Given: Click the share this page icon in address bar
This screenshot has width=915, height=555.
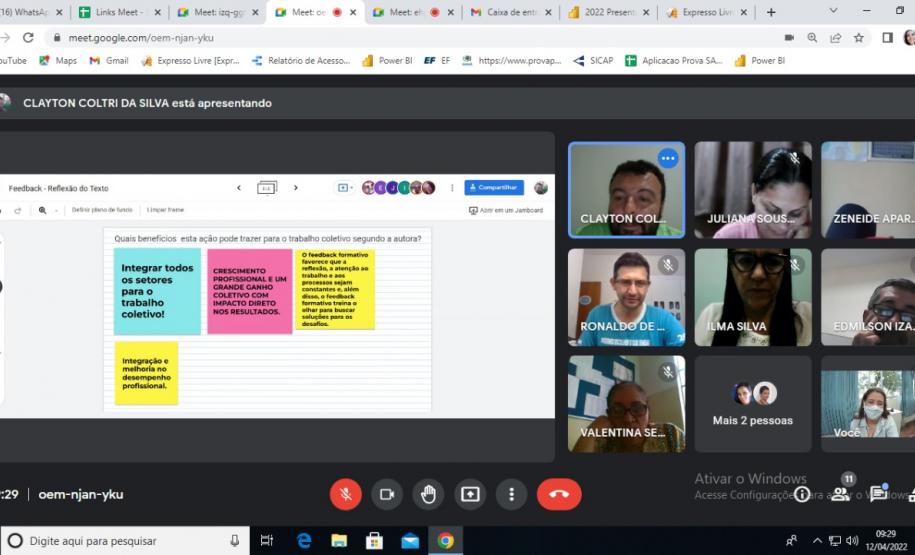Looking at the screenshot, I should click(x=835, y=38).
